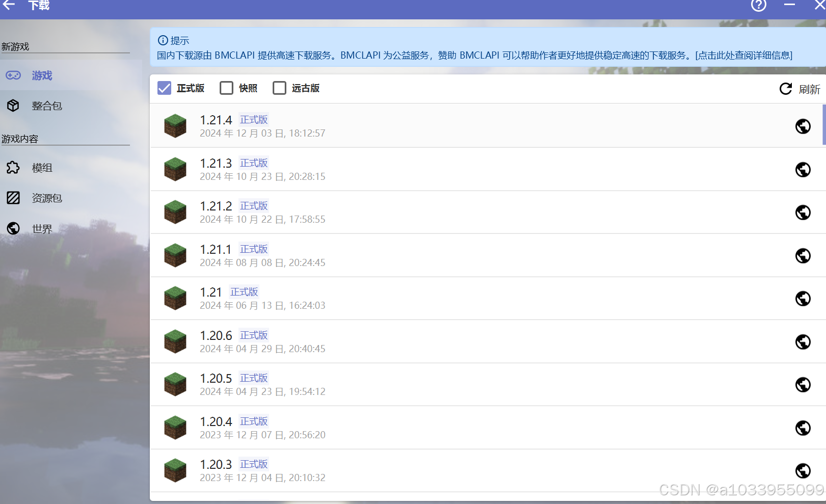Screen dimensions: 826x504
Task: Click the date 2024 年 06 月 13 日, 16:24:03
Action: [x=262, y=306]
